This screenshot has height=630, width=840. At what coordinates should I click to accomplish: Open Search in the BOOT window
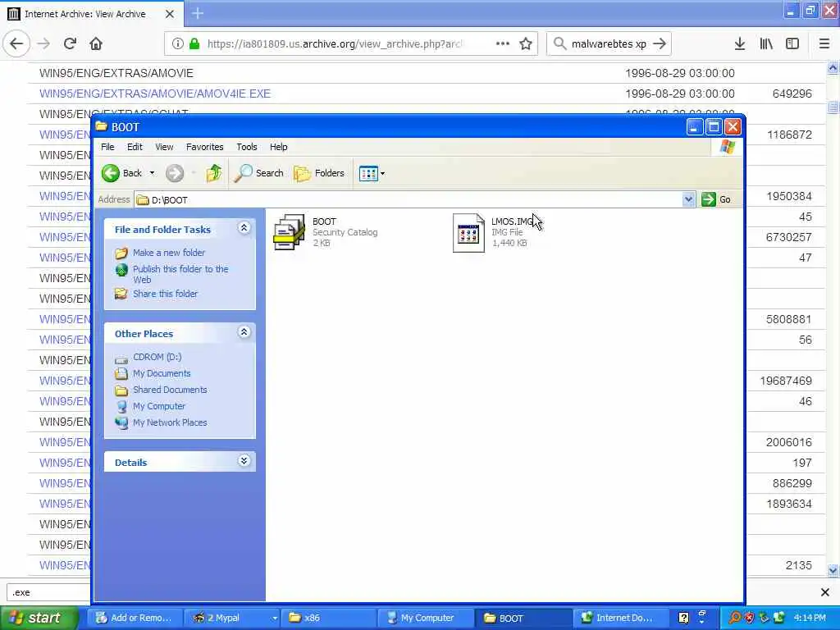point(258,173)
